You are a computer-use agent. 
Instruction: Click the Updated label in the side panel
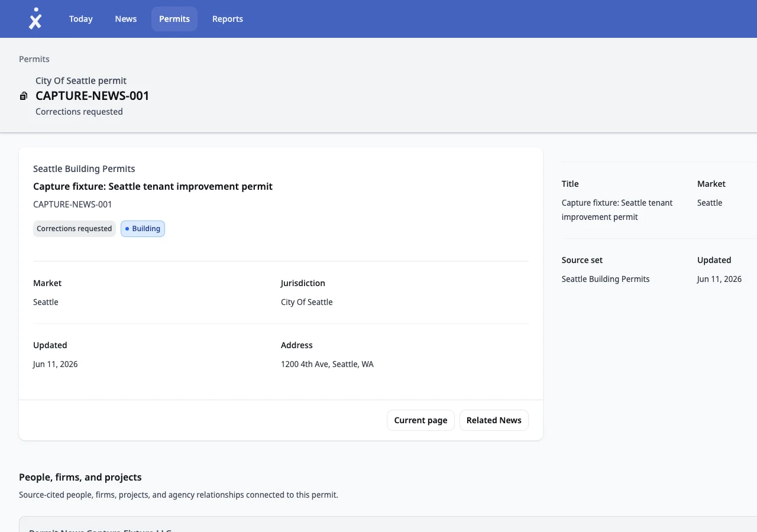(x=714, y=260)
